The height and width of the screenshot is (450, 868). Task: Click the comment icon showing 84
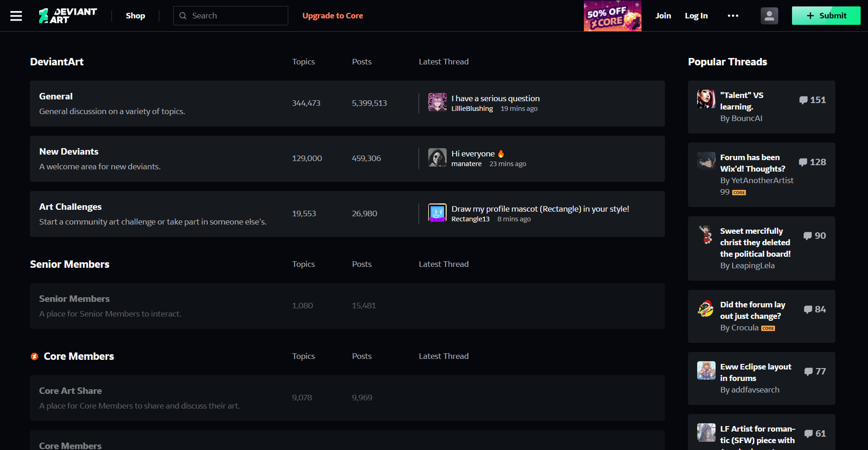point(808,310)
